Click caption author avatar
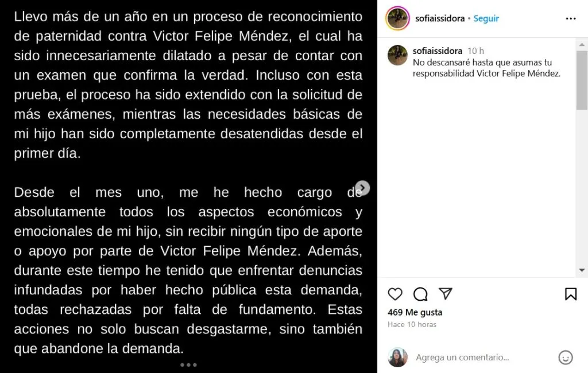Image resolution: width=588 pixels, height=373 pixels. click(x=397, y=55)
